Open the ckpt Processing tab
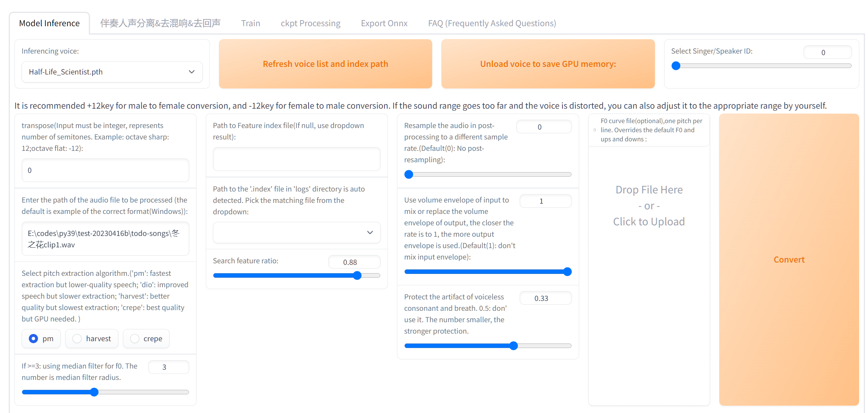This screenshot has height=413, width=868. 310,23
